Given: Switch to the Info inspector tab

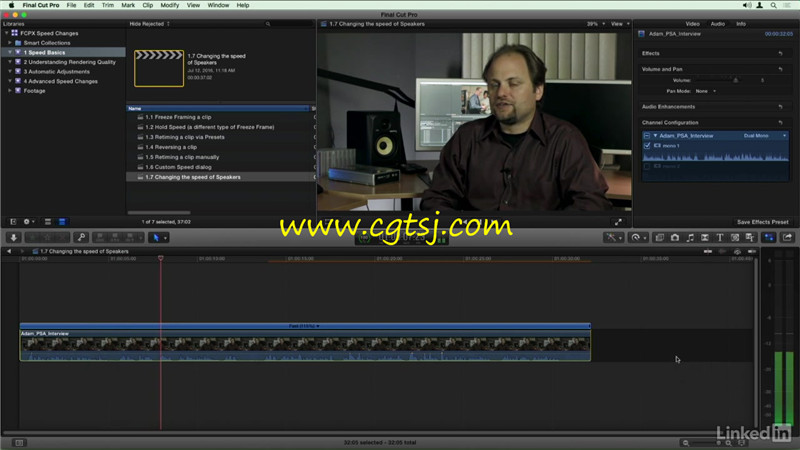Looking at the screenshot, I should tap(741, 24).
